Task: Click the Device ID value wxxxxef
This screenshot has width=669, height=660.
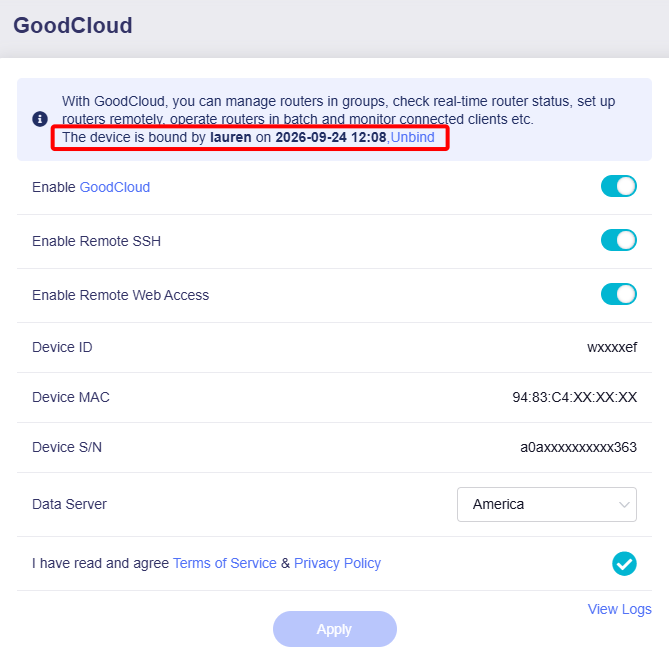Action: click(612, 347)
